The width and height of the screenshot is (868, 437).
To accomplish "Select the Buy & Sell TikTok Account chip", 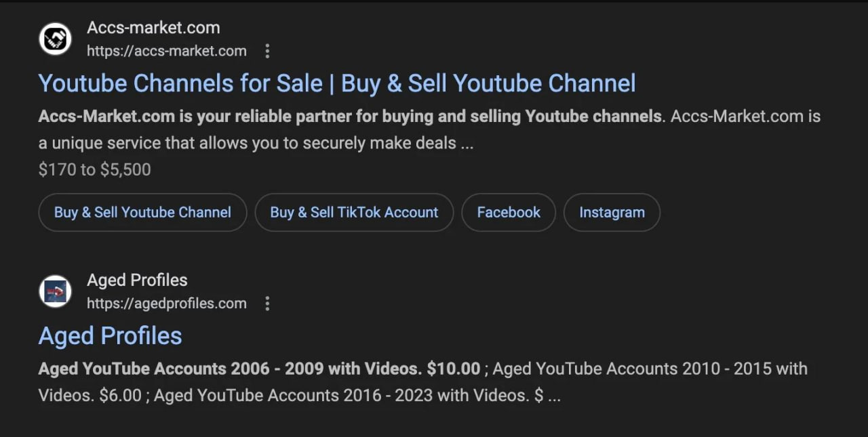I will 354,212.
